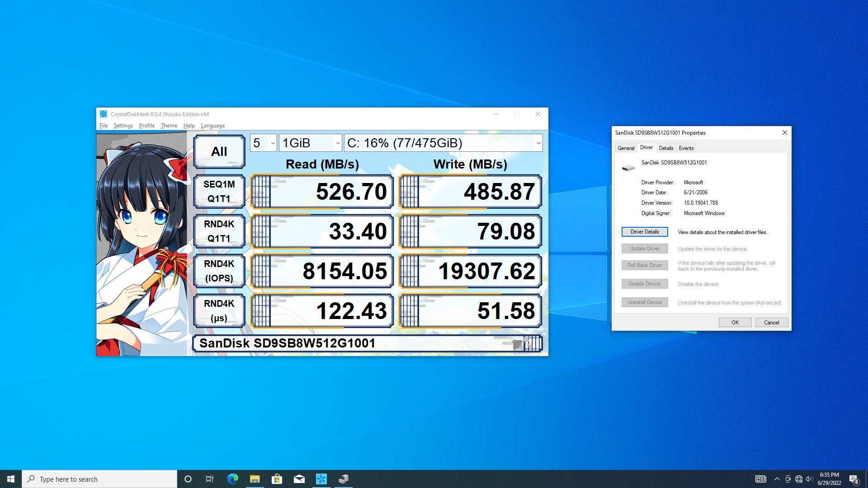Select the Driver tab
The width and height of the screenshot is (868, 488).
click(x=646, y=147)
